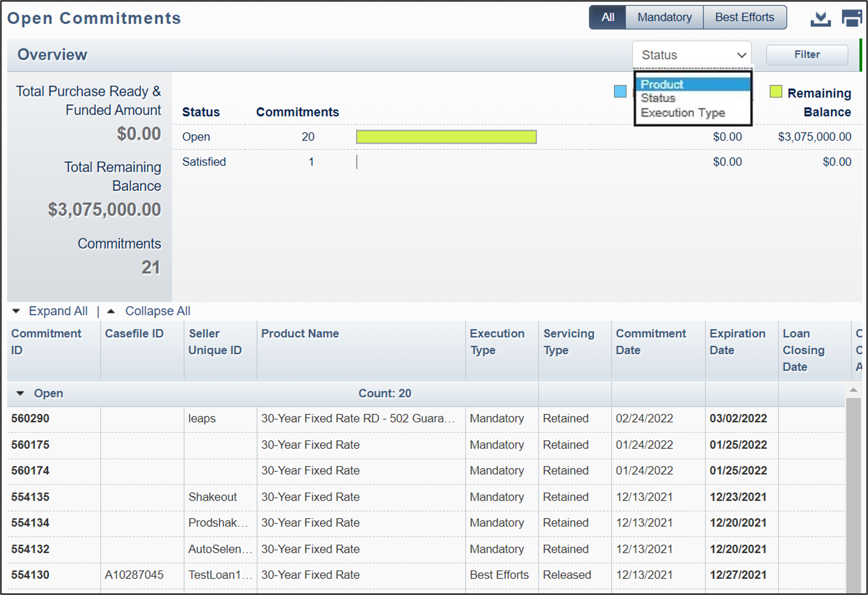Click the print icon
Viewport: 868px width, 595px height.
coord(852,18)
